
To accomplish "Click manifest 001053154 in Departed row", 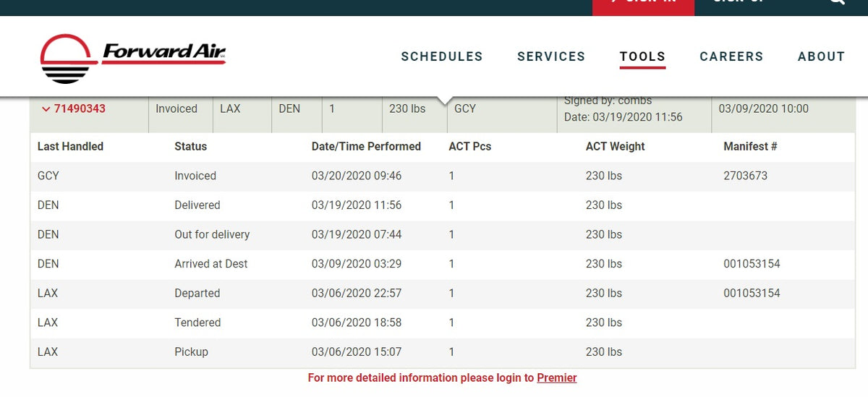I will [x=752, y=293].
